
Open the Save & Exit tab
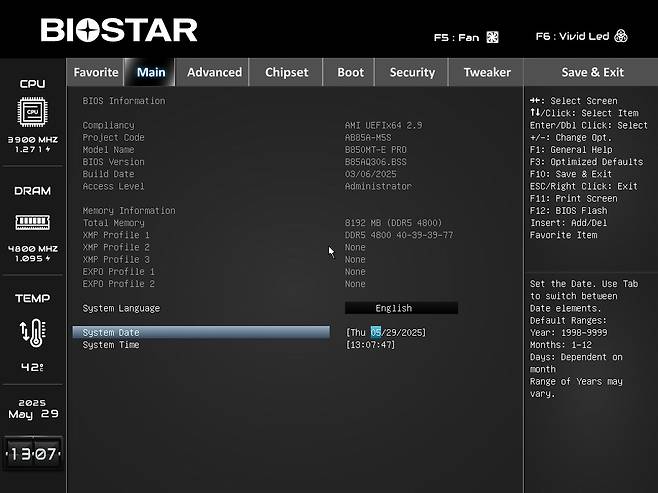click(592, 72)
